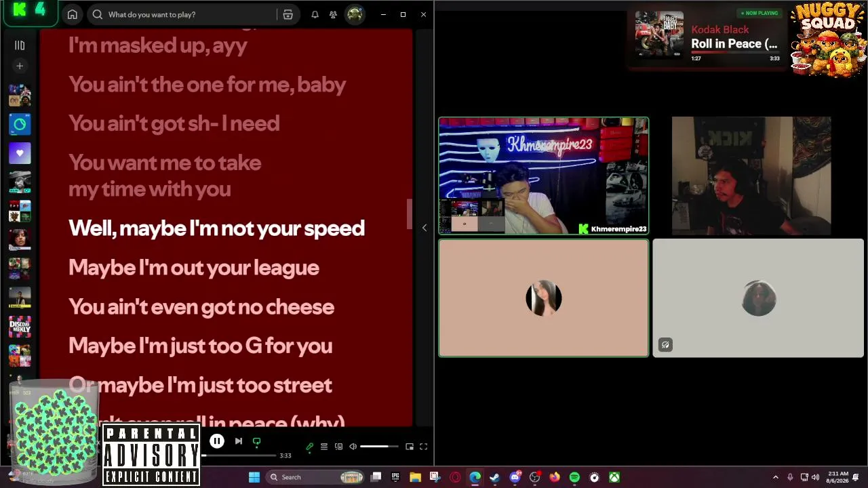Open Opera GX from the taskbar
Screen dimensions: 868x488
(455, 477)
